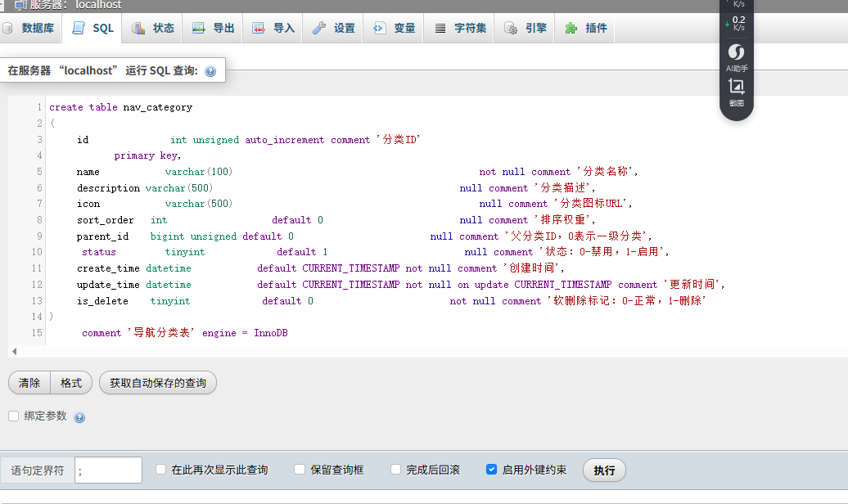Click the 插件 puzzle piece icon

click(571, 28)
